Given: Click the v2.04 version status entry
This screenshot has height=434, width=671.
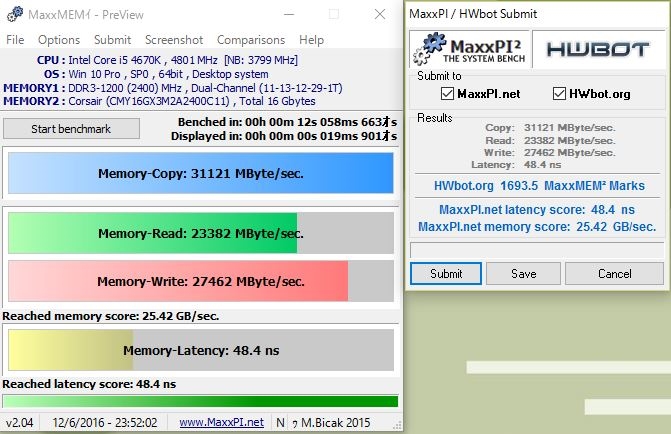Looking at the screenshot, I should coord(19,422).
